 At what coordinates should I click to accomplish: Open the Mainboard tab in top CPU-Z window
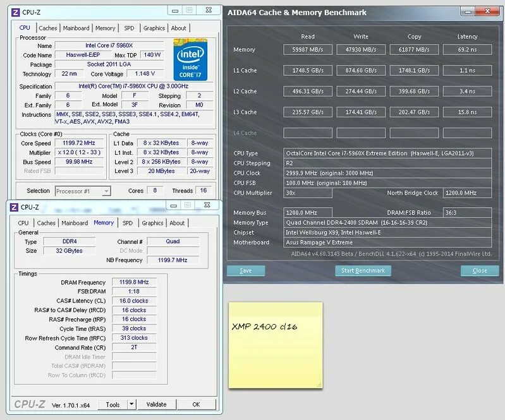coord(76,28)
